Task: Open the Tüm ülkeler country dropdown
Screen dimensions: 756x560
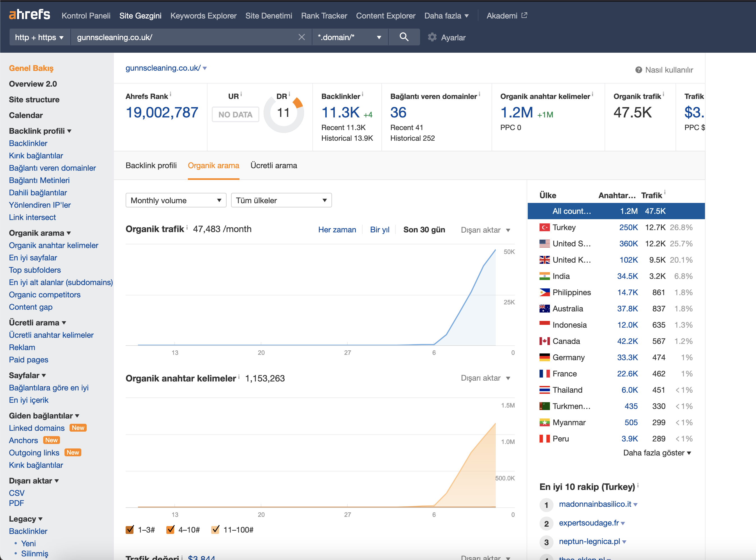Action: click(281, 200)
